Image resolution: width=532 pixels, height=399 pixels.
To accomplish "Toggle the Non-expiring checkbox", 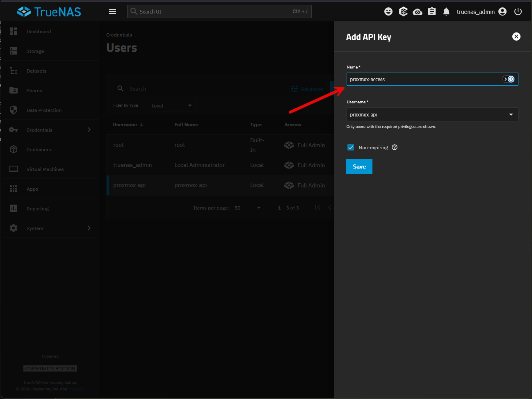I will 351,147.
